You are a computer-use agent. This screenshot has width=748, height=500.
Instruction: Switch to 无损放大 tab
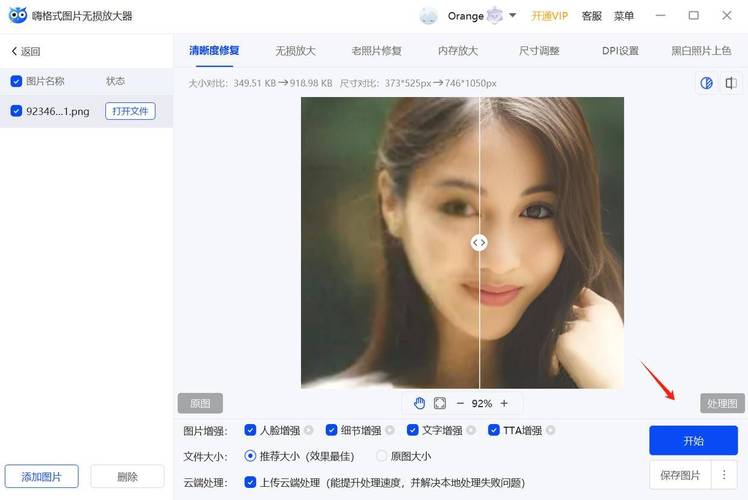click(295, 51)
